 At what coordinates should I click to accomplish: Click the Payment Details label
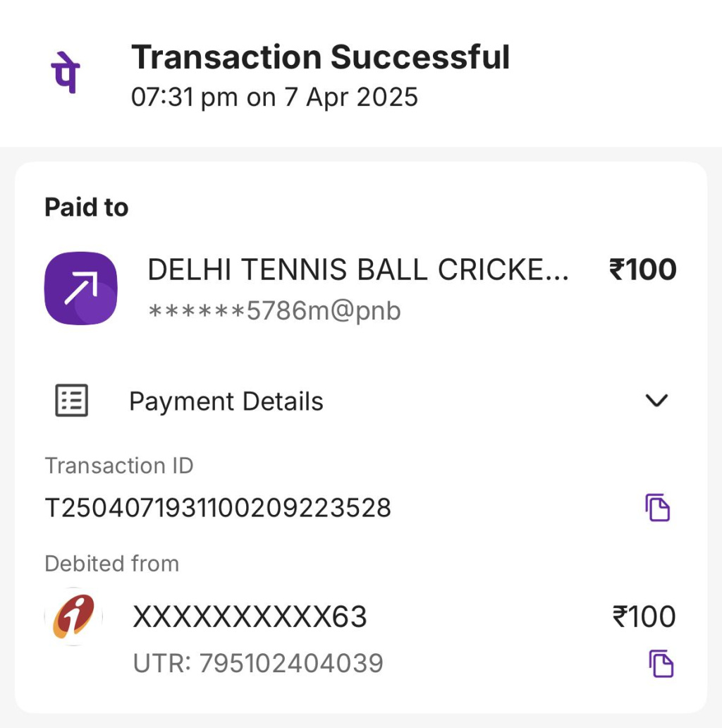tap(226, 401)
